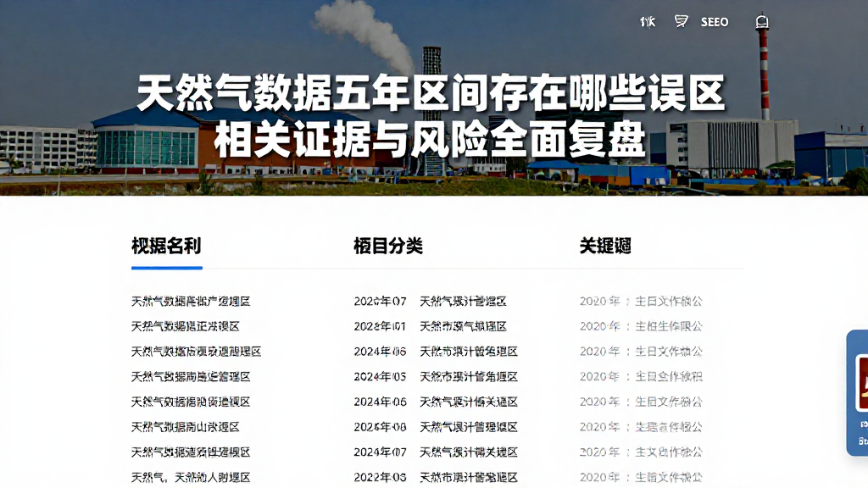Switch to the third tab beginning with 关

(x=605, y=246)
